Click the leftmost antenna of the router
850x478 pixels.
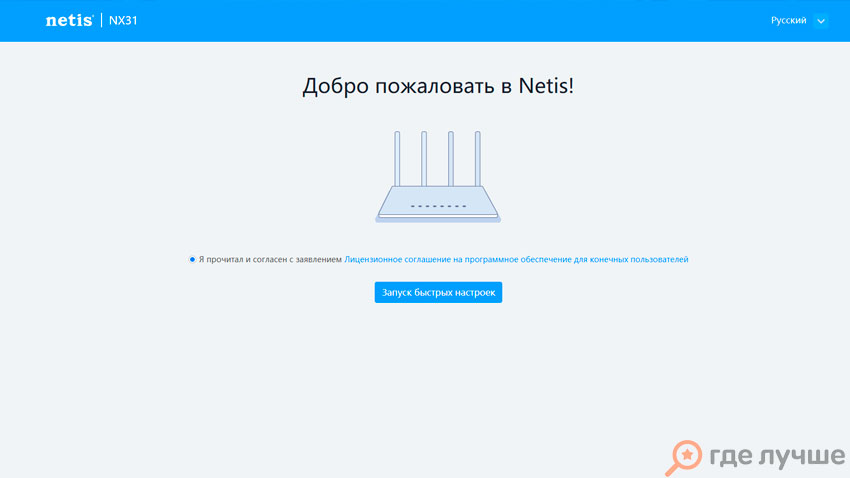[x=398, y=158]
